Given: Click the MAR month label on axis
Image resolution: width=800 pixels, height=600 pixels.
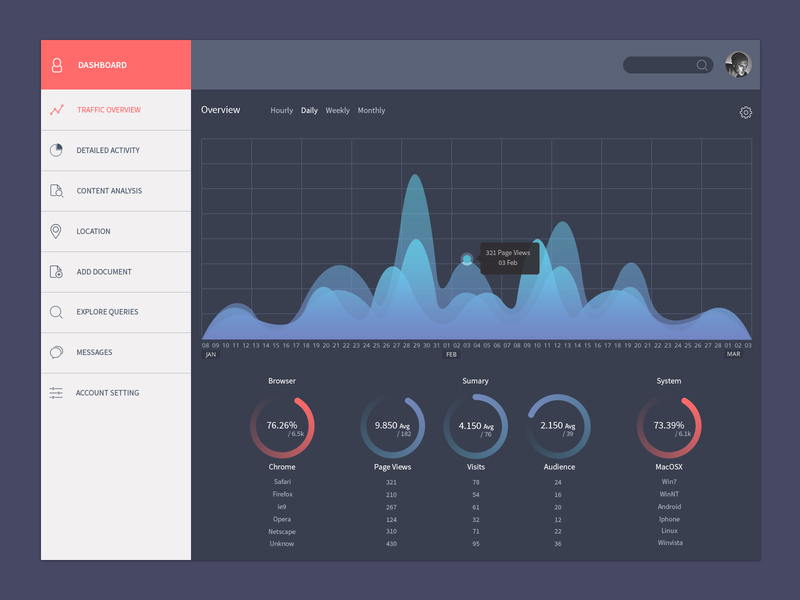Looking at the screenshot, I should [x=734, y=354].
